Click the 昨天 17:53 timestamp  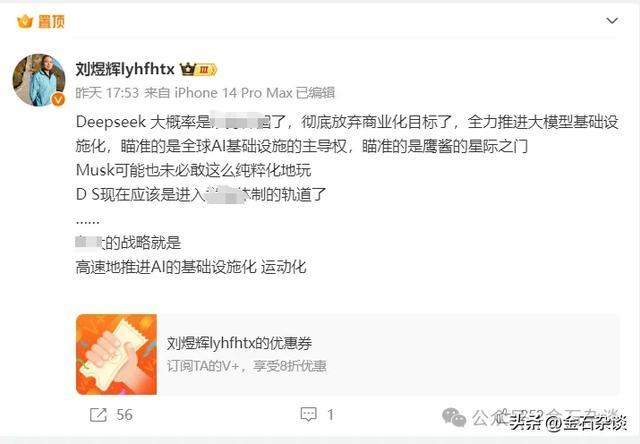[x=107, y=93]
